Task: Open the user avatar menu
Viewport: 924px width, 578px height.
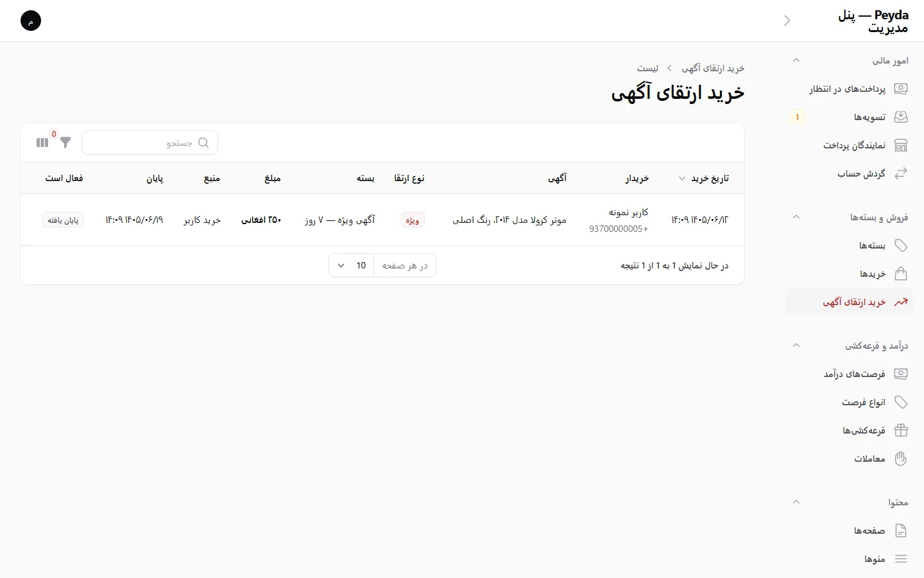Action: [31, 21]
